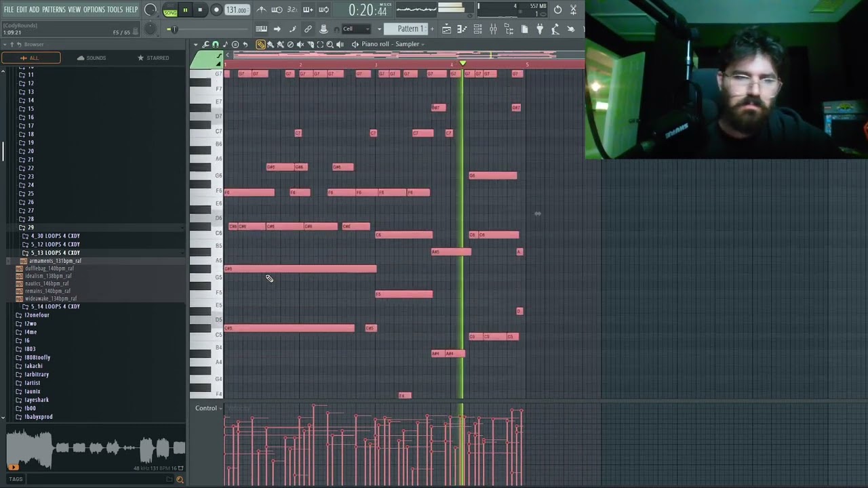Toggle the loop recording icon
The width and height of the screenshot is (868, 488).
coord(323,9)
